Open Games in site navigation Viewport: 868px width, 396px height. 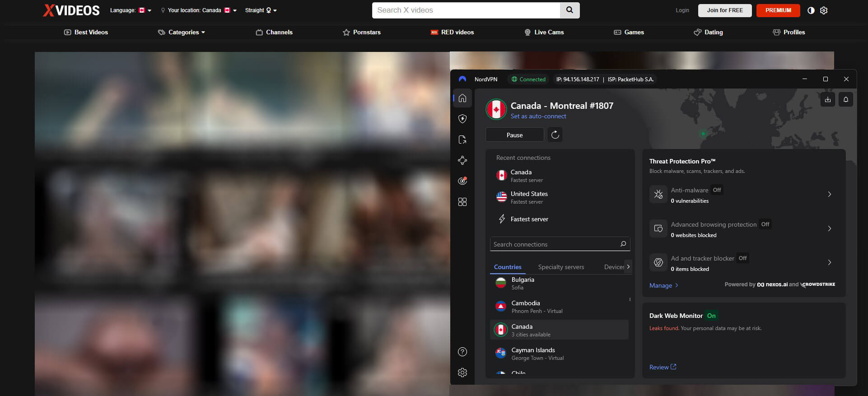(x=629, y=32)
